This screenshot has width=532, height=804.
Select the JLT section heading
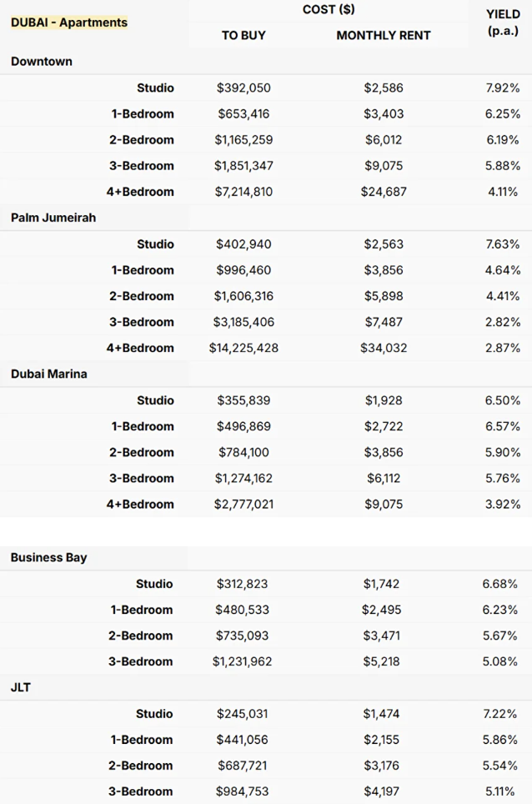[21, 687]
